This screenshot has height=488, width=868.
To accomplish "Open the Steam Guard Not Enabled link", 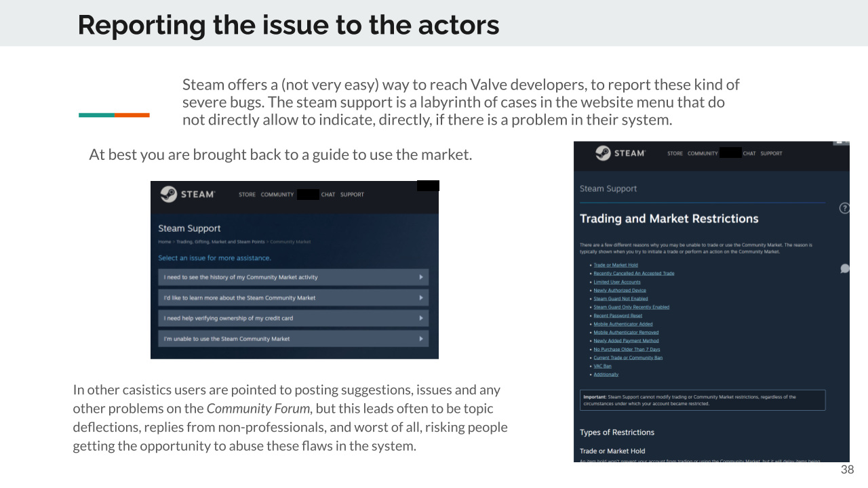I will [620, 298].
